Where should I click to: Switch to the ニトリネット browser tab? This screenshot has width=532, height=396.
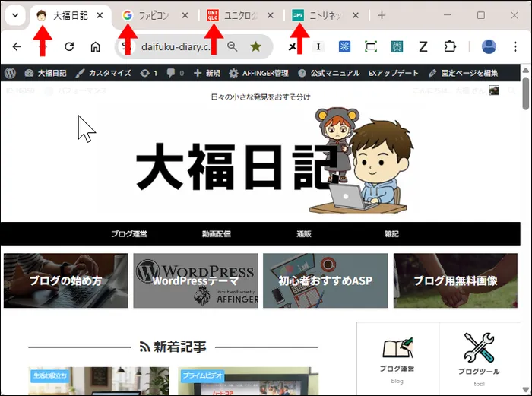(325, 16)
